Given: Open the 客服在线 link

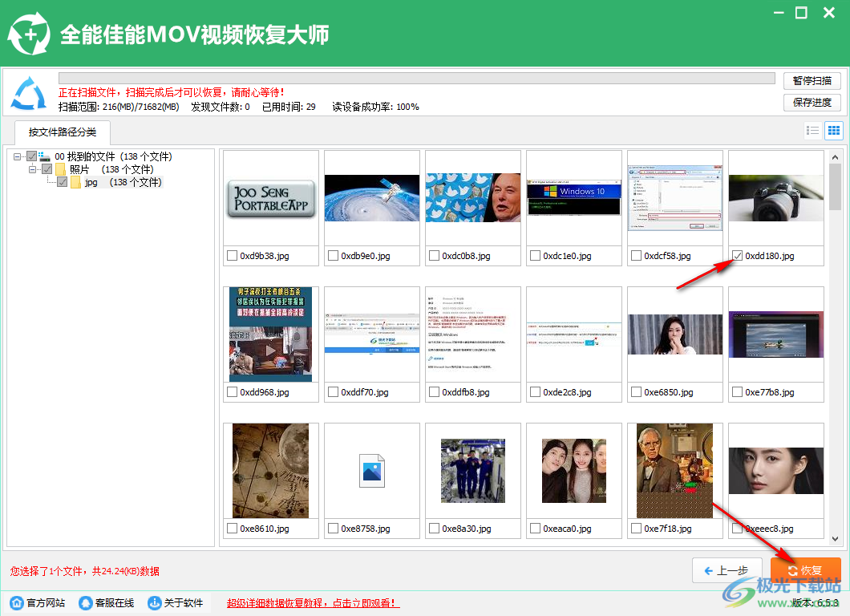Looking at the screenshot, I should 115,603.
